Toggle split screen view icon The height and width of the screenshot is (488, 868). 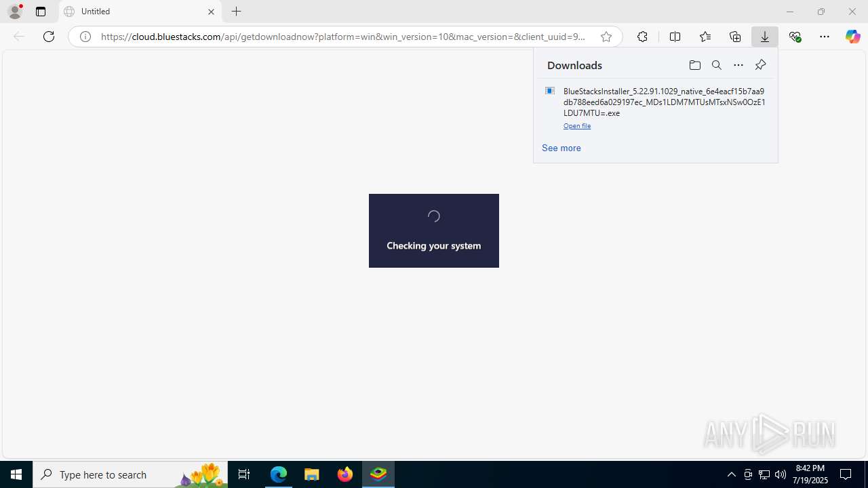(675, 37)
